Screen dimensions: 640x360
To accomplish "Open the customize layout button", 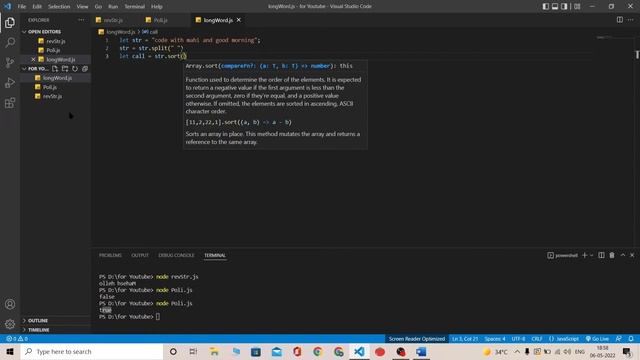I will point(577,6).
